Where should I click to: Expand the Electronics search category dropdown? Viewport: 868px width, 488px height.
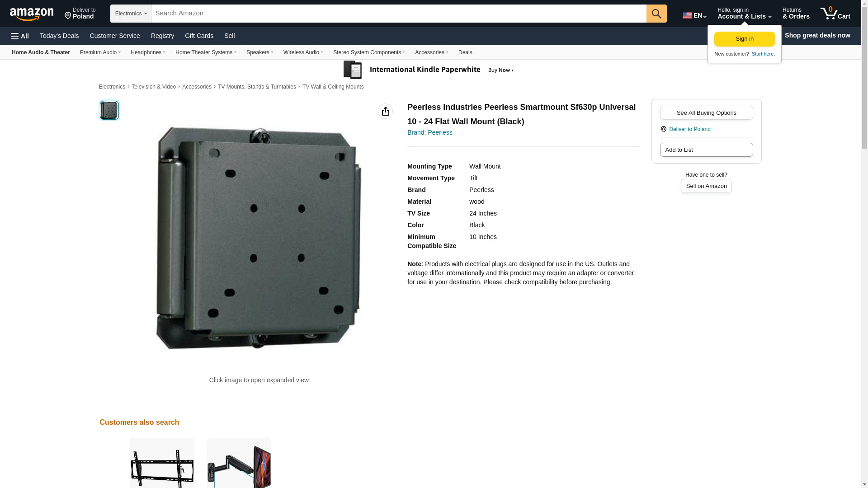click(x=131, y=14)
